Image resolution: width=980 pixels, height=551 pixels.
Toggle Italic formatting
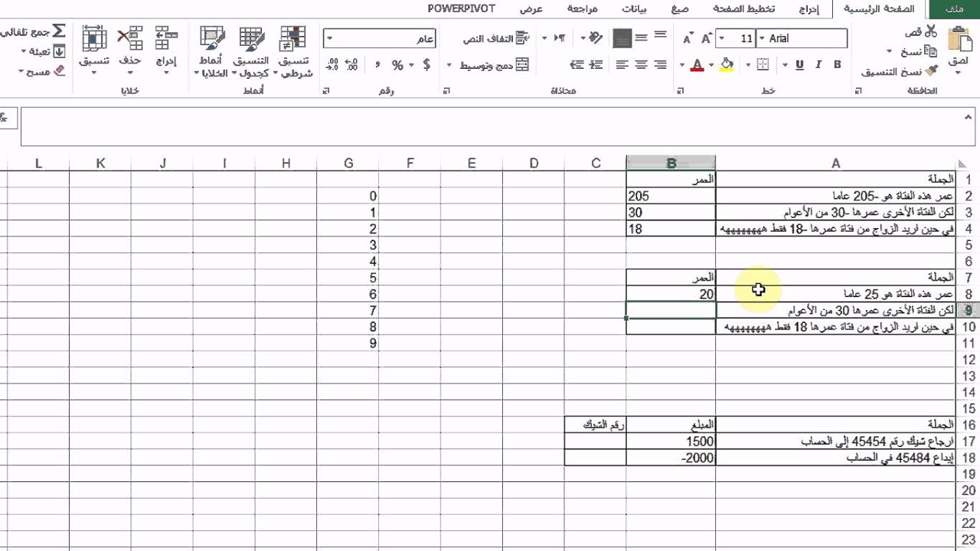tap(819, 65)
